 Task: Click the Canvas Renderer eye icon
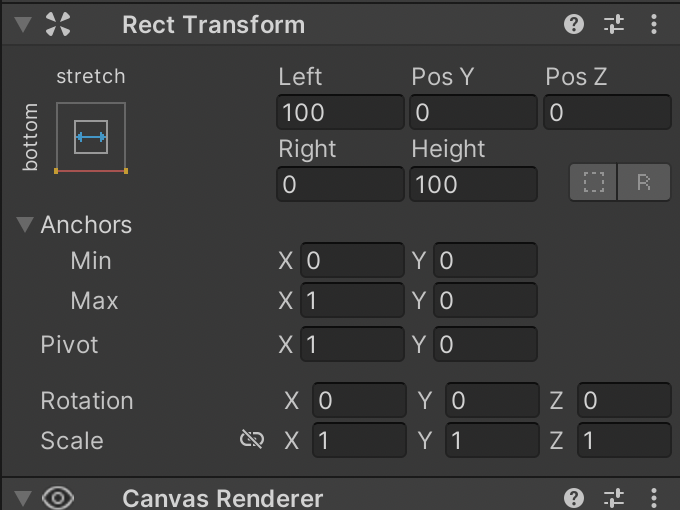point(58,498)
